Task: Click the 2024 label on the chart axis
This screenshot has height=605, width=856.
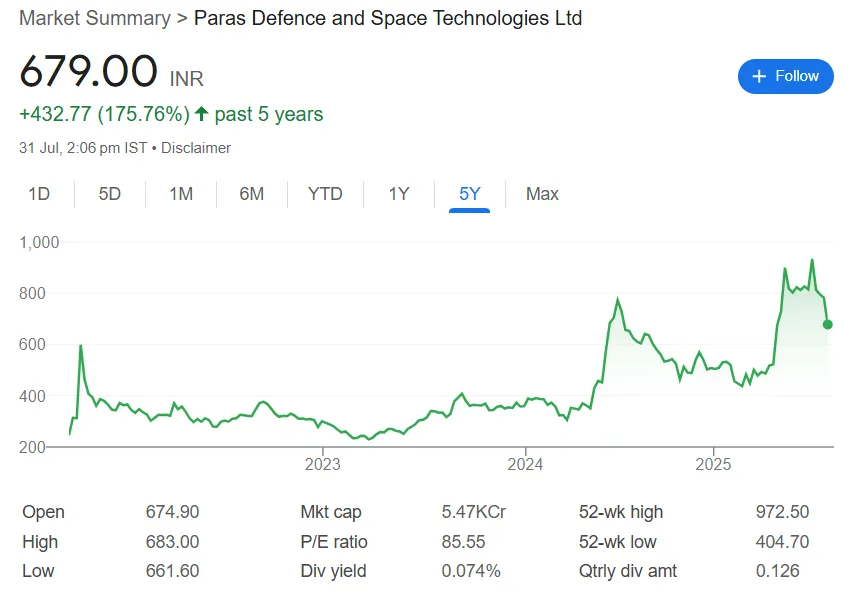Action: [x=525, y=464]
